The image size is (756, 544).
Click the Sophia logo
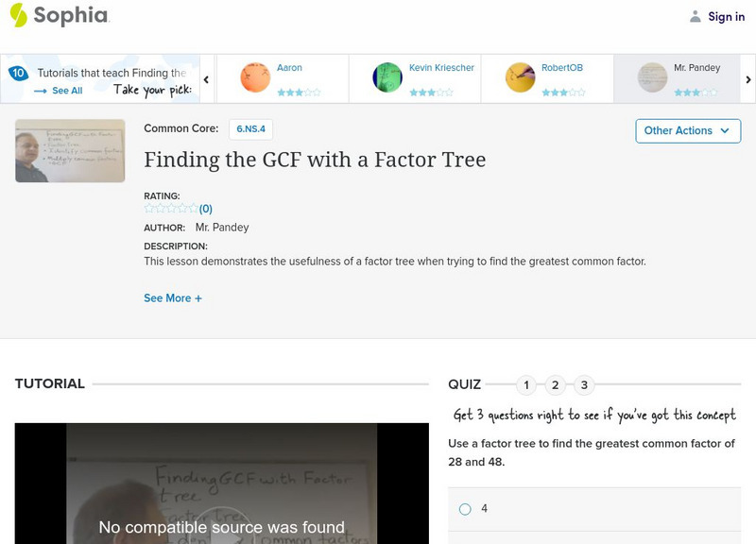60,15
